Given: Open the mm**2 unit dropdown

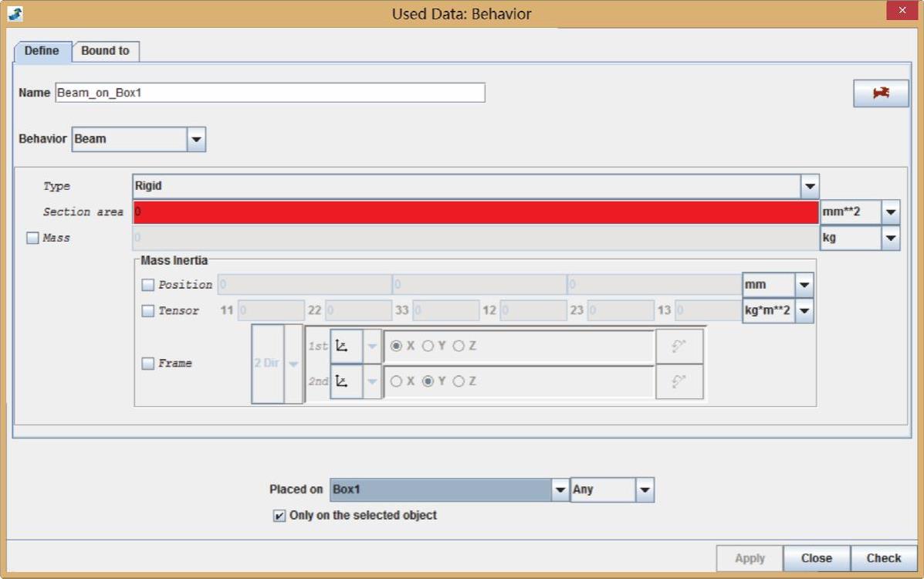Looking at the screenshot, I should coord(891,212).
